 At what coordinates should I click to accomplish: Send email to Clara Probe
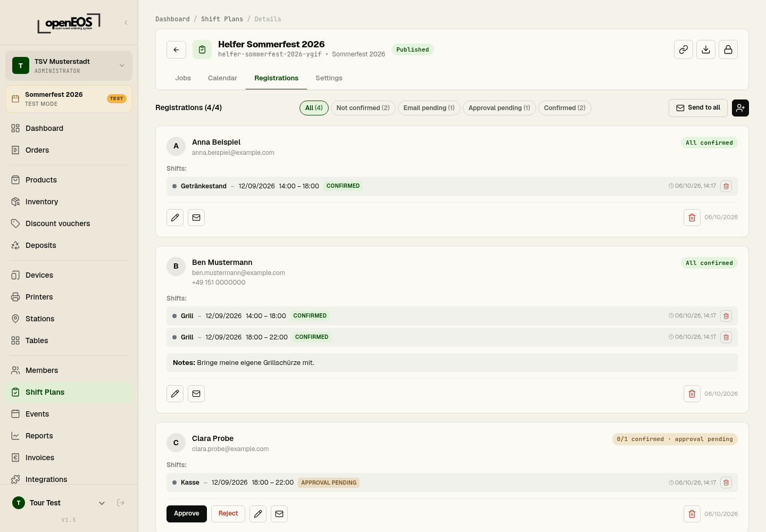tap(279, 514)
